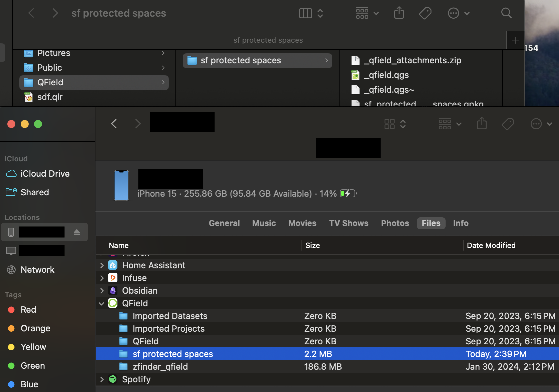
Task: Click the Tags icon in the iPhone Finder window
Action: 508,124
